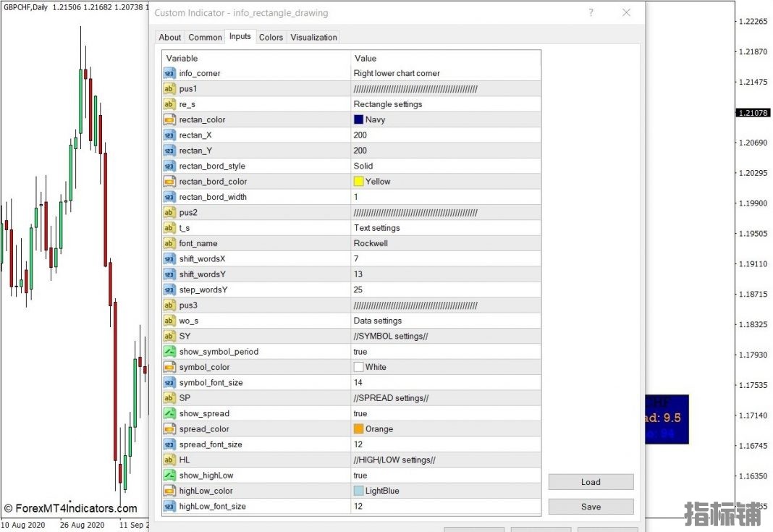Click the font_name string icon
Image resolution: width=773 pixels, height=532 pixels.
169,243
